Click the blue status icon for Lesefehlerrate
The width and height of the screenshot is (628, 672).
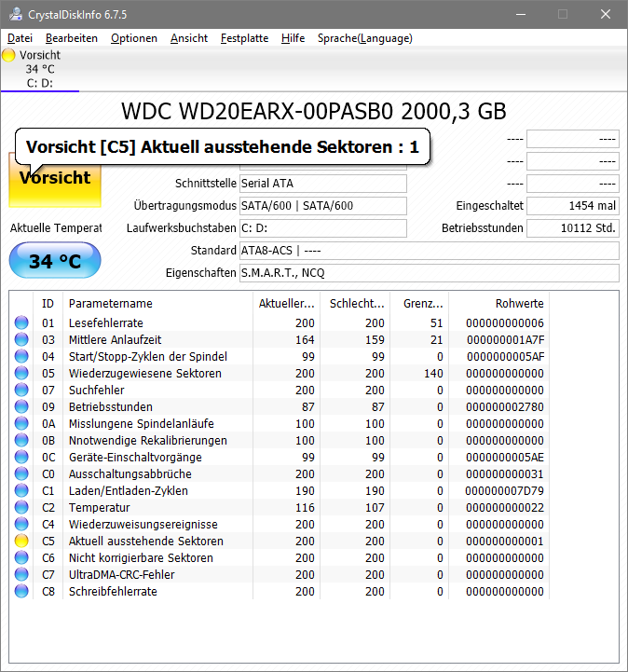point(21,322)
